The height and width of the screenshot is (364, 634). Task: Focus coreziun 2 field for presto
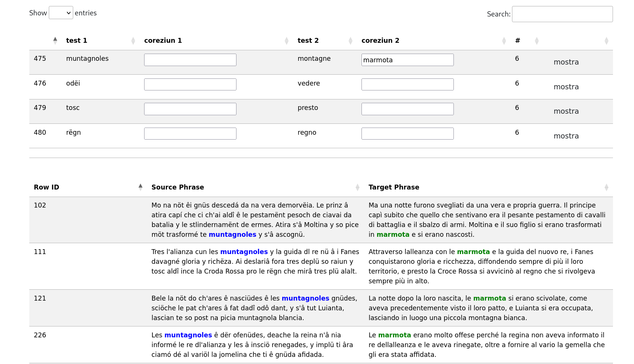click(407, 109)
